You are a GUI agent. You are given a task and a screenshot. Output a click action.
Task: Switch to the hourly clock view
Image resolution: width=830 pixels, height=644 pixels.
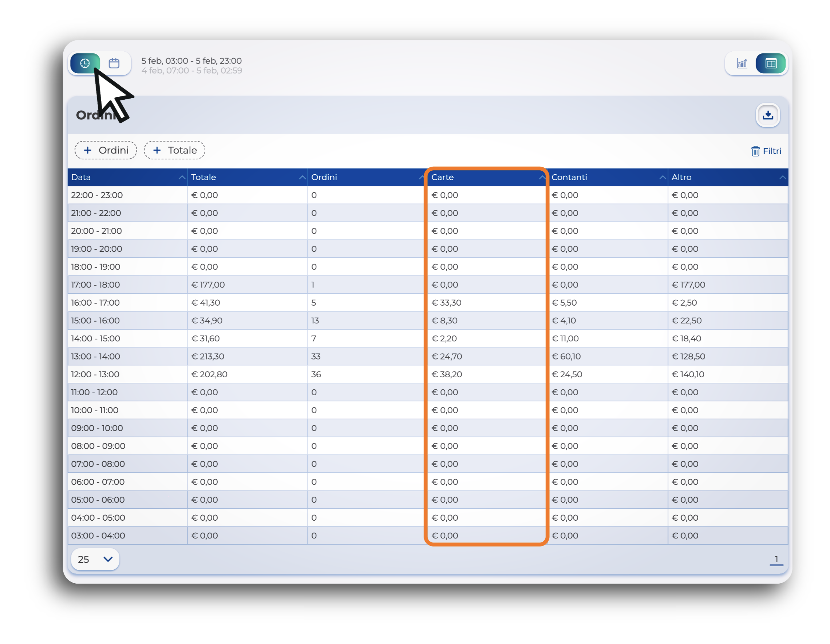[85, 63]
